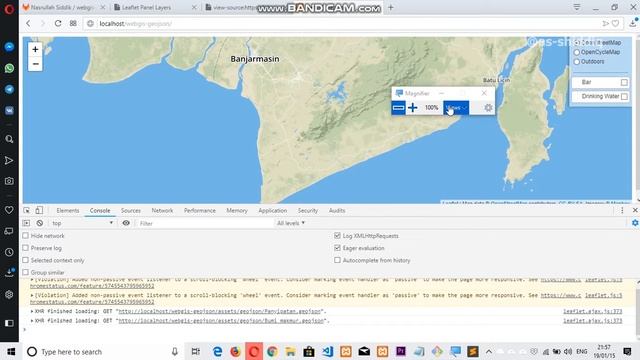Open new browser tab plus button

coord(391,7)
